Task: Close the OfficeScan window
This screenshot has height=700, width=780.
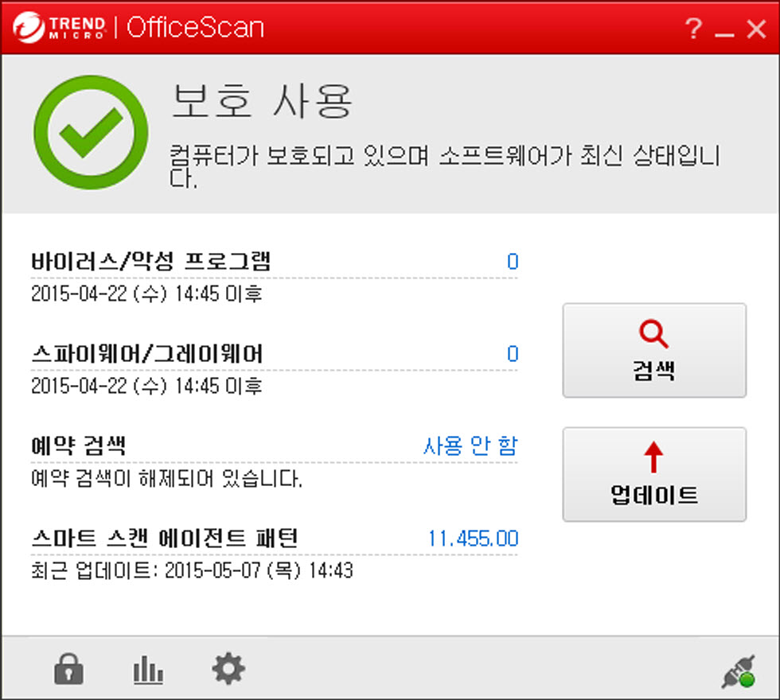Action: [755, 30]
